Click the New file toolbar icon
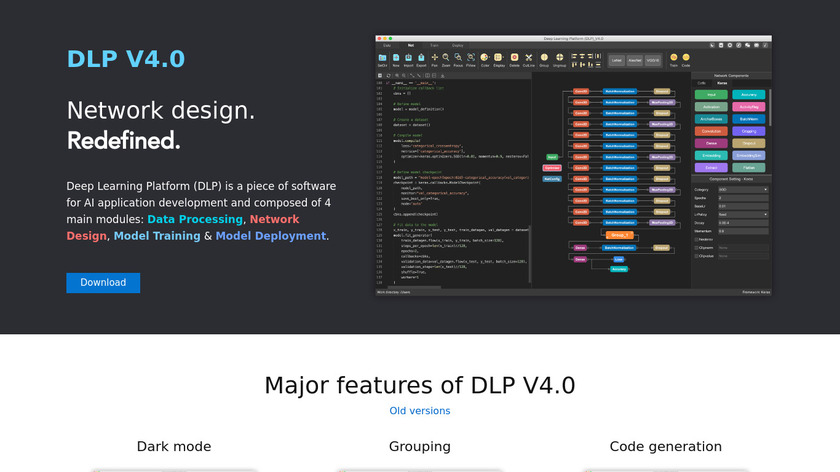Screen dimensions: 840x472 [396, 58]
